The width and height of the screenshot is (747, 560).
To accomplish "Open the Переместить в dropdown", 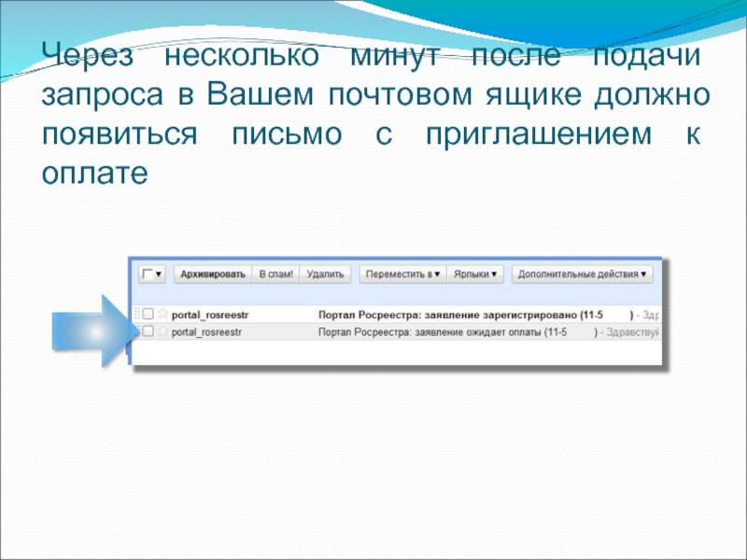I will [402, 274].
